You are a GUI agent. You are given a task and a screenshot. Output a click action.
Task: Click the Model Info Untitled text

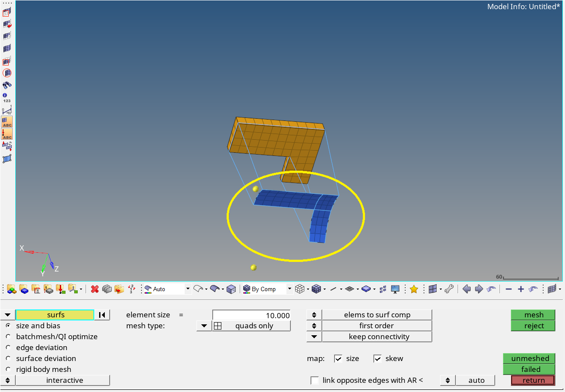(x=524, y=7)
